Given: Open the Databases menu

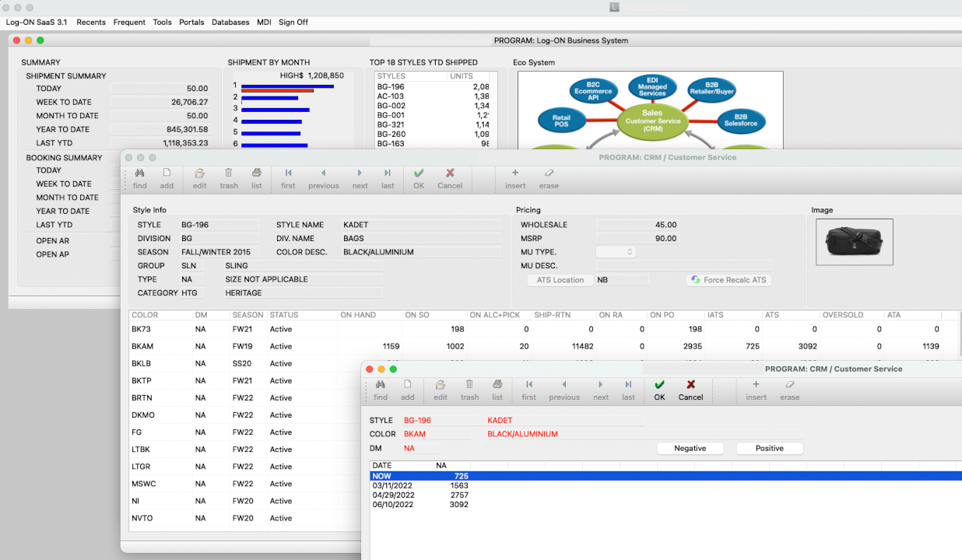Looking at the screenshot, I should 230,23.
